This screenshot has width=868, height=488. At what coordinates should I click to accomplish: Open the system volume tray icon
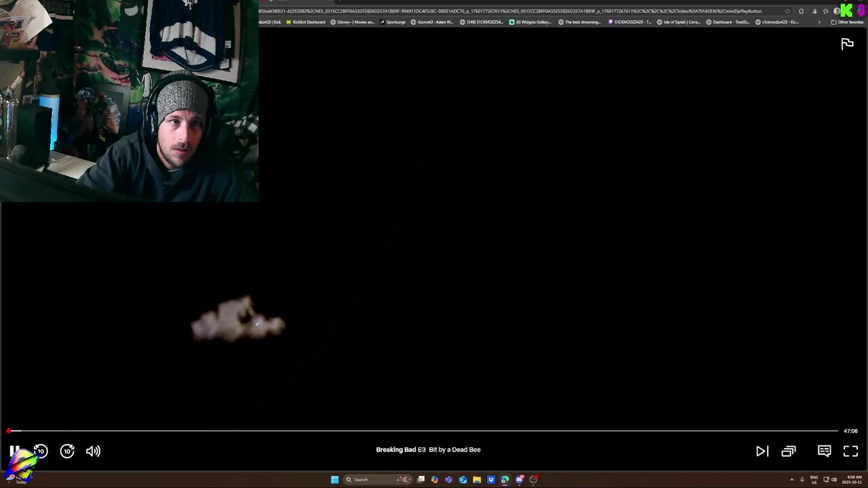pos(834,479)
